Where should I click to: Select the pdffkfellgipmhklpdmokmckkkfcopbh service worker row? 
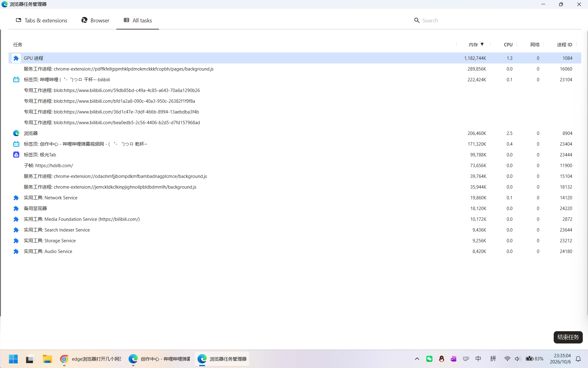pos(295,69)
